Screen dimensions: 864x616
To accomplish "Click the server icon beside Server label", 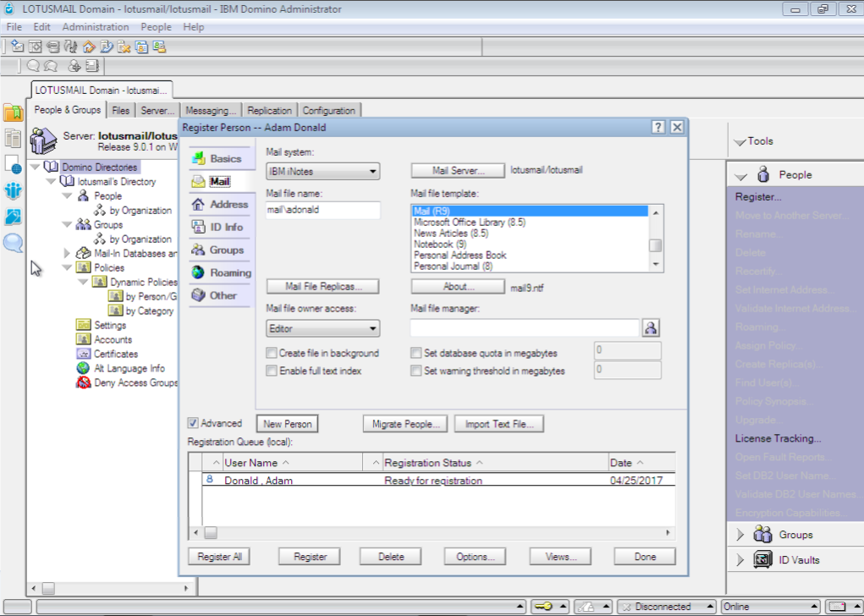I will [x=43, y=140].
